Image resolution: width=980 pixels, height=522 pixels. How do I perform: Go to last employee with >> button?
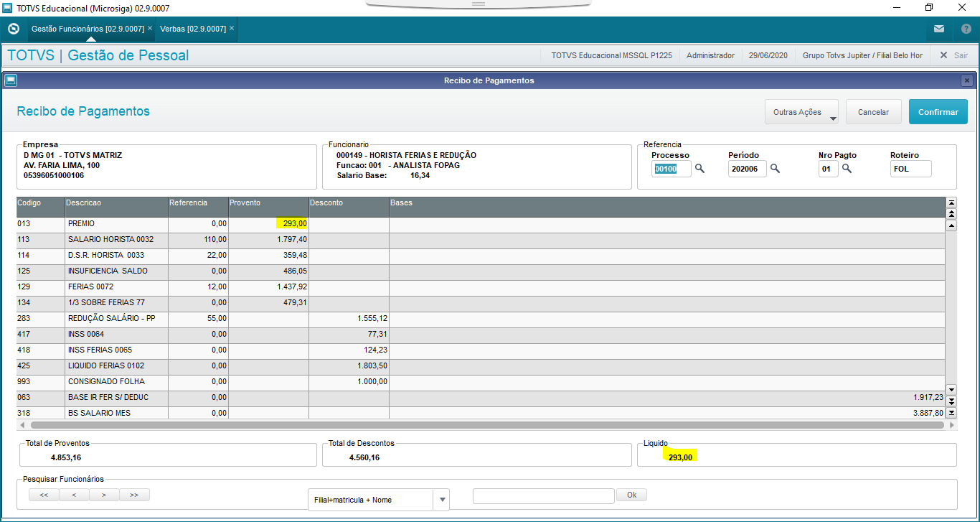134,495
